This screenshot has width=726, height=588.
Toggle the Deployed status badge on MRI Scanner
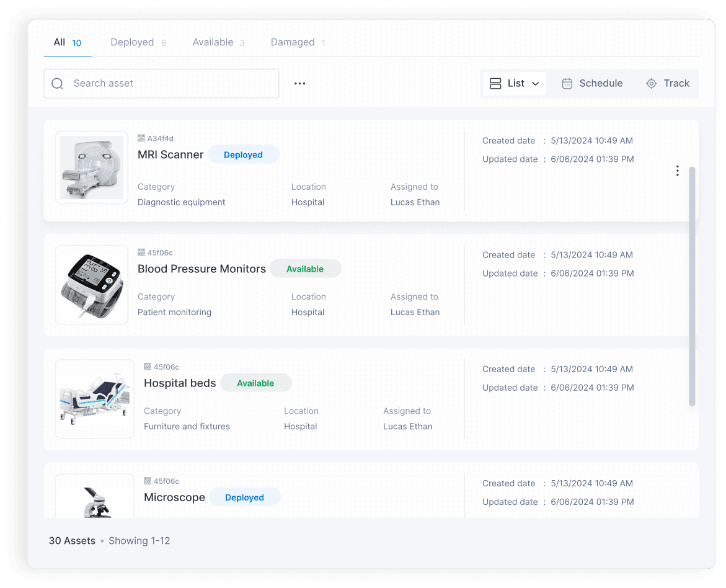point(243,154)
